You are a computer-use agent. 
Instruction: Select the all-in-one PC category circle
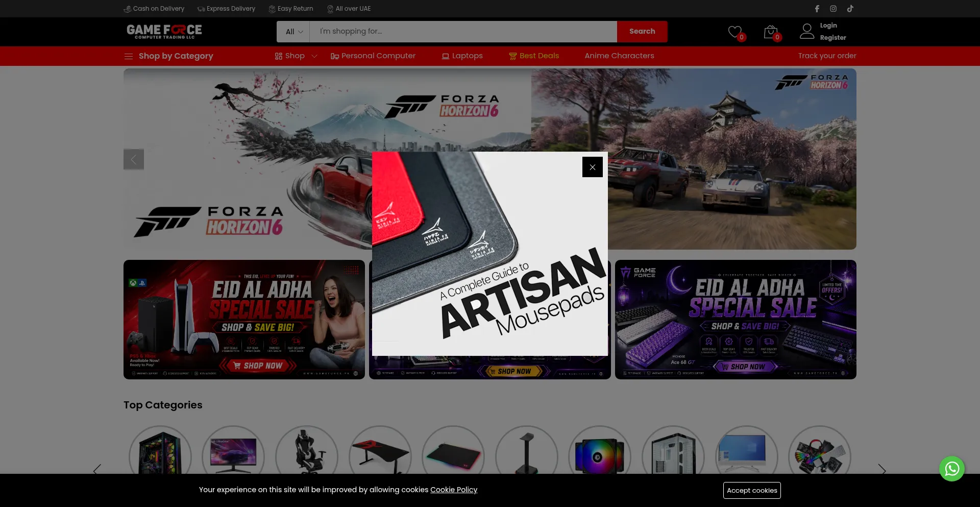(x=747, y=450)
